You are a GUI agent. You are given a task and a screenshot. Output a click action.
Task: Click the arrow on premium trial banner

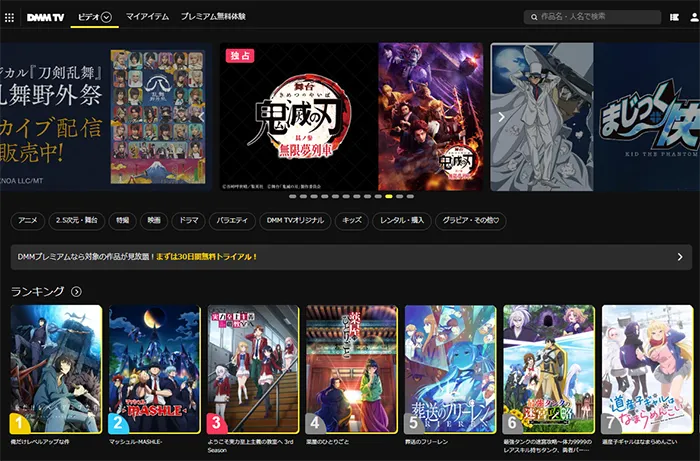(x=679, y=257)
